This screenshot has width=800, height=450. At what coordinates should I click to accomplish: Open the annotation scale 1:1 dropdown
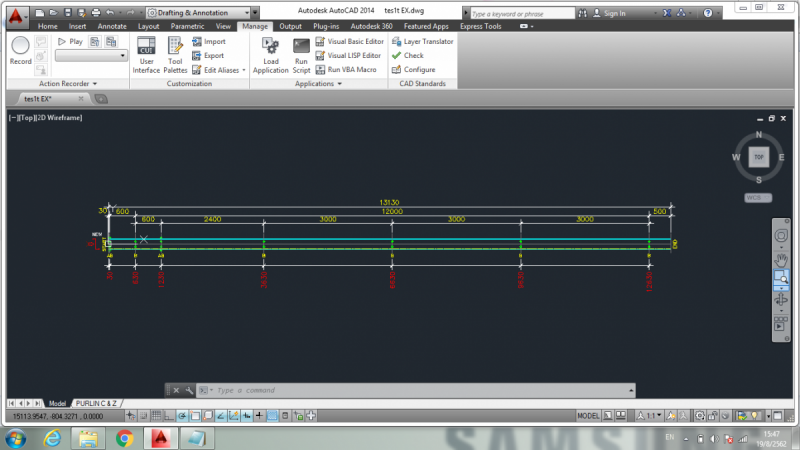click(x=649, y=416)
